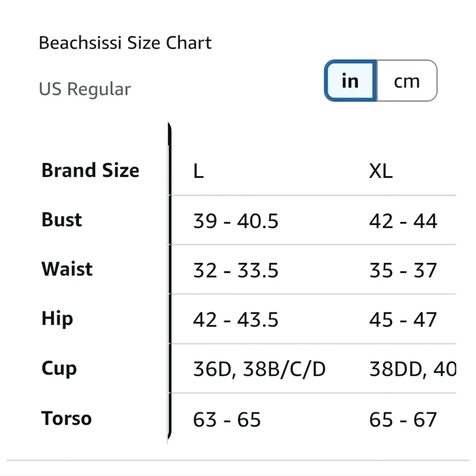476x476 pixels.
Task: Click the XL bust value 42 - 44
Action: [x=403, y=221]
